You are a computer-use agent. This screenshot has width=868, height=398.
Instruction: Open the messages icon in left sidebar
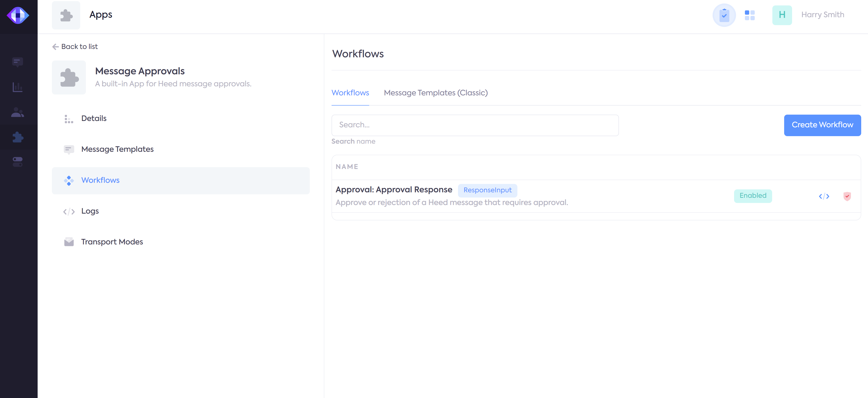coord(17,62)
